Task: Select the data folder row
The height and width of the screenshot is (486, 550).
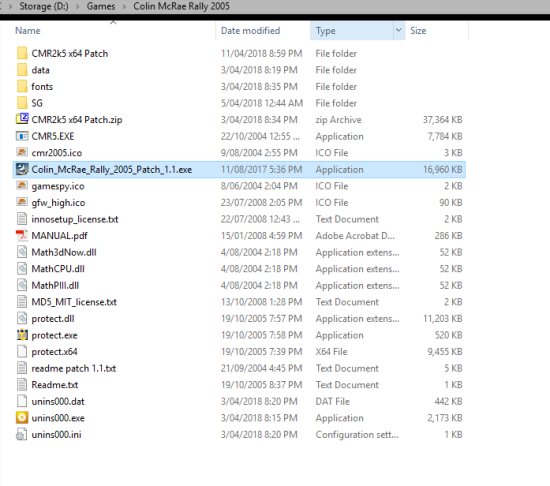Action: [239, 70]
